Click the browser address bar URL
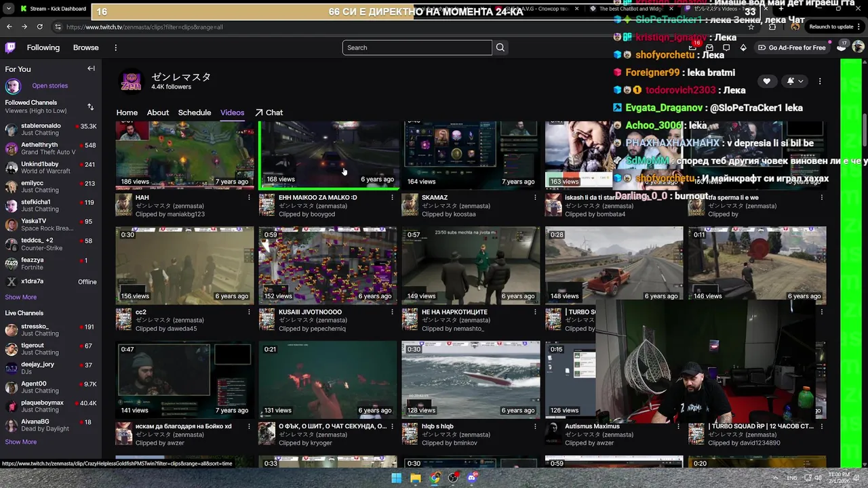The image size is (868, 488). [x=144, y=27]
